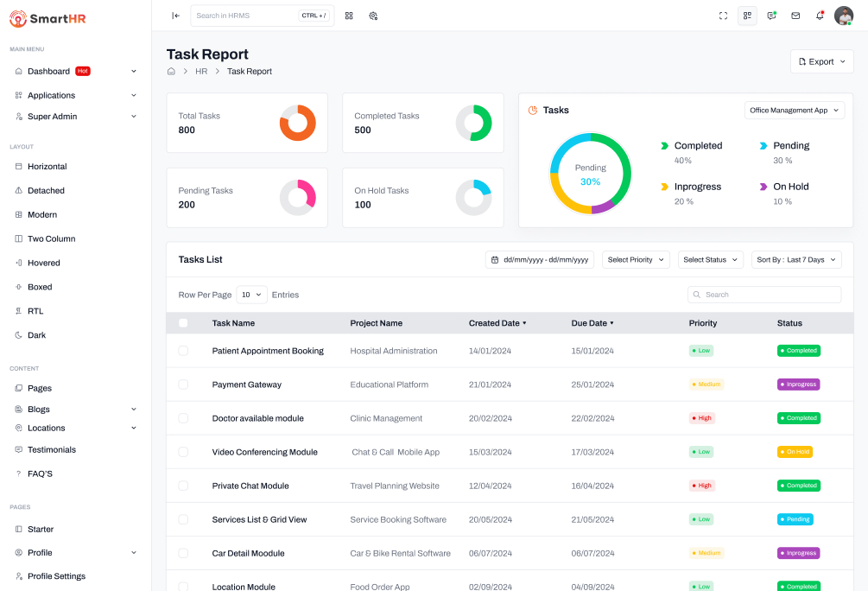Expand the Office Management App dropdown
Viewport: 868px width, 591px height.
pyautogui.click(x=795, y=111)
